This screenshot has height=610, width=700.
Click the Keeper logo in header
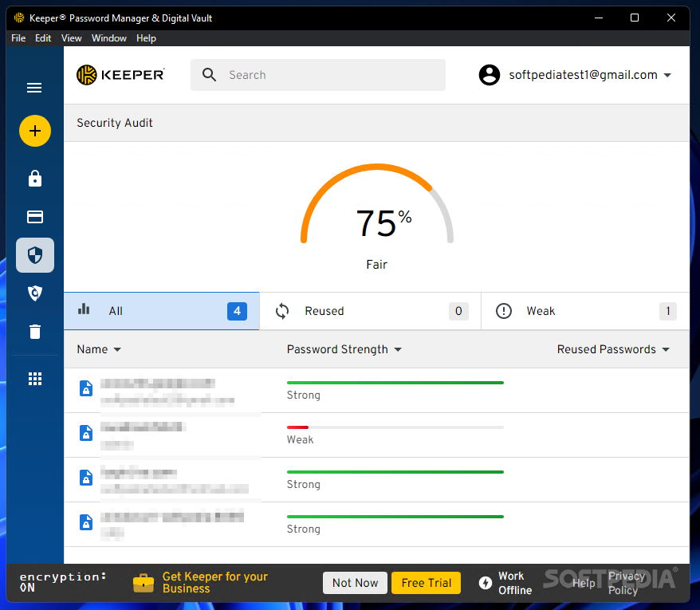coord(120,75)
